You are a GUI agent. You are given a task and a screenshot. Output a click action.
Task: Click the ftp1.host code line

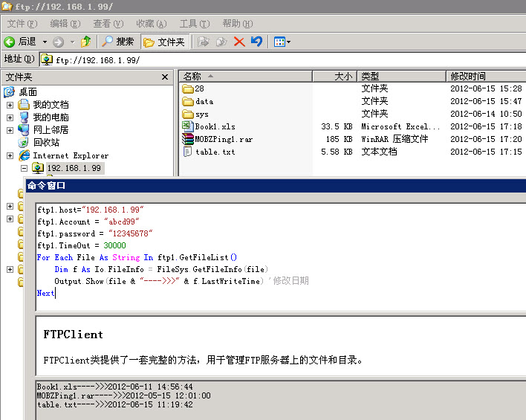(90, 210)
